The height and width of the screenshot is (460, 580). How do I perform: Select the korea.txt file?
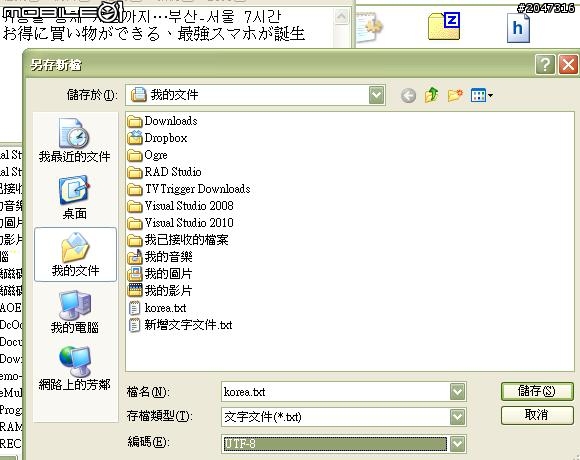tap(157, 308)
